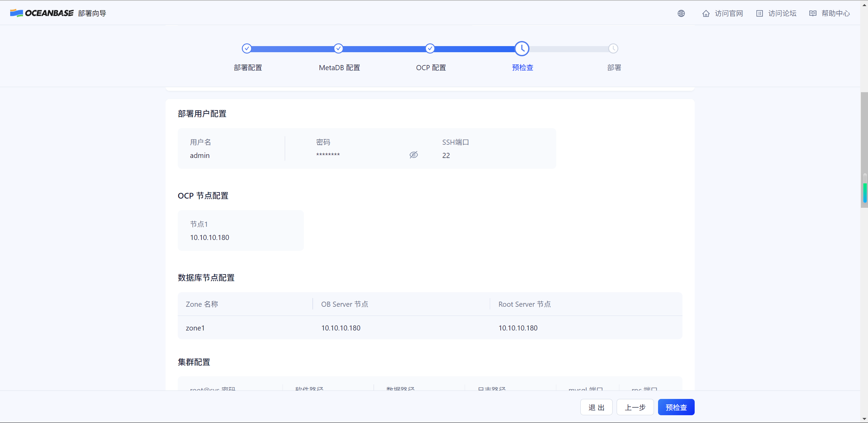Click the home icon beside 访问官网
The image size is (868, 423).
[x=706, y=14]
